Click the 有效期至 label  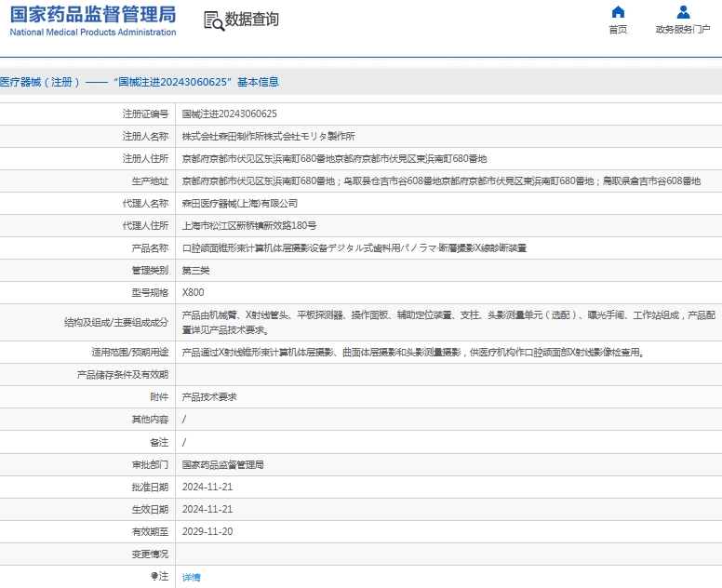(150, 532)
